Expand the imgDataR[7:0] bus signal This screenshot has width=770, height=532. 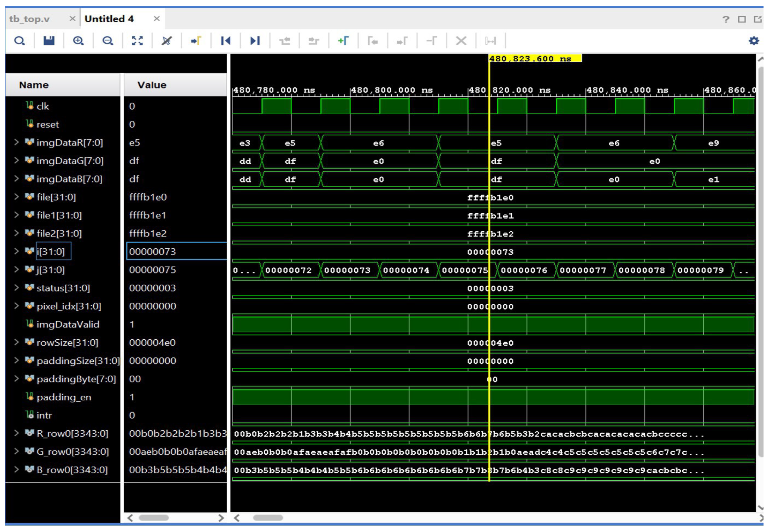(x=16, y=142)
